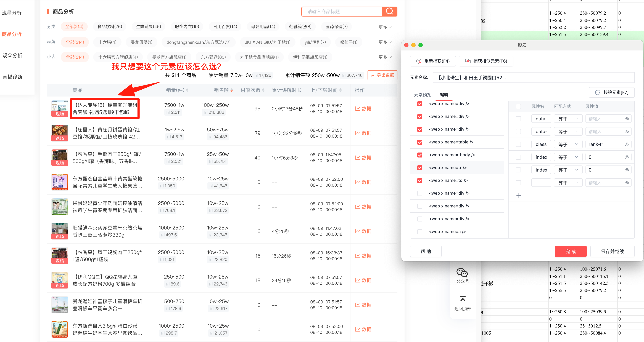Click the 校验元素[F7] button
The width and height of the screenshot is (644, 342).
point(611,92)
